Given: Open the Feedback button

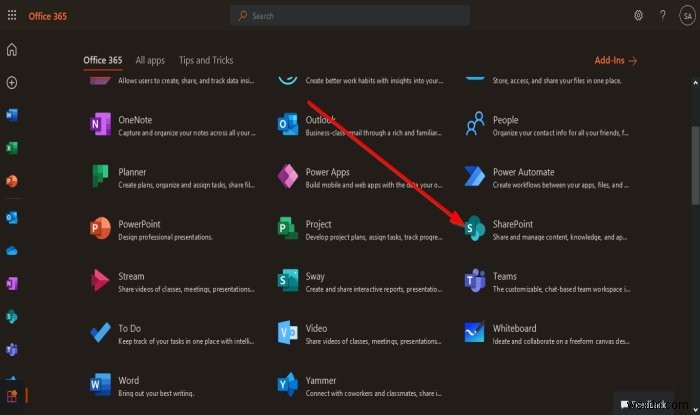Looking at the screenshot, I should coord(644,404).
